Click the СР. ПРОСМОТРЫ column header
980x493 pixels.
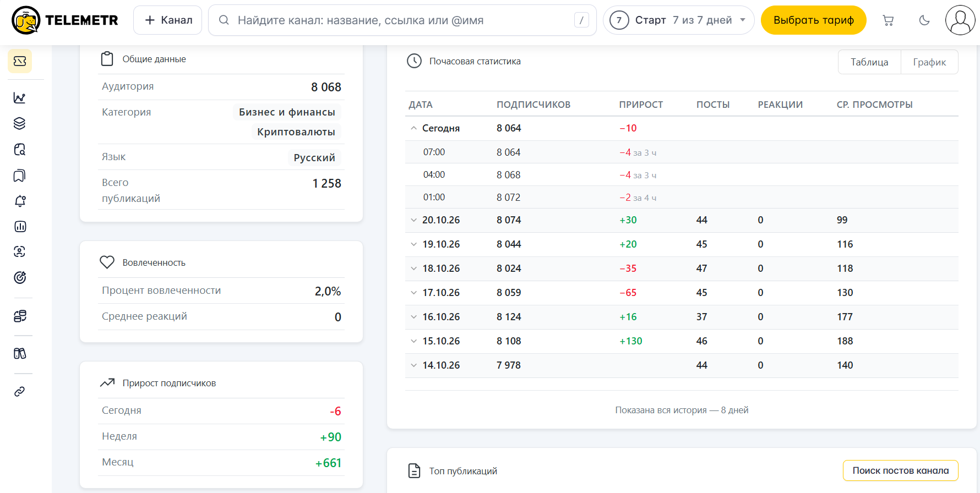pos(875,105)
